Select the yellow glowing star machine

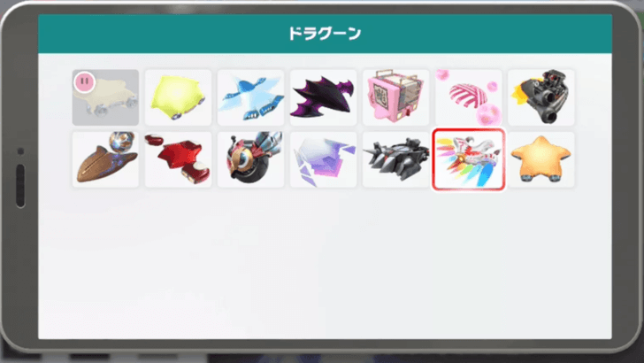(x=178, y=97)
